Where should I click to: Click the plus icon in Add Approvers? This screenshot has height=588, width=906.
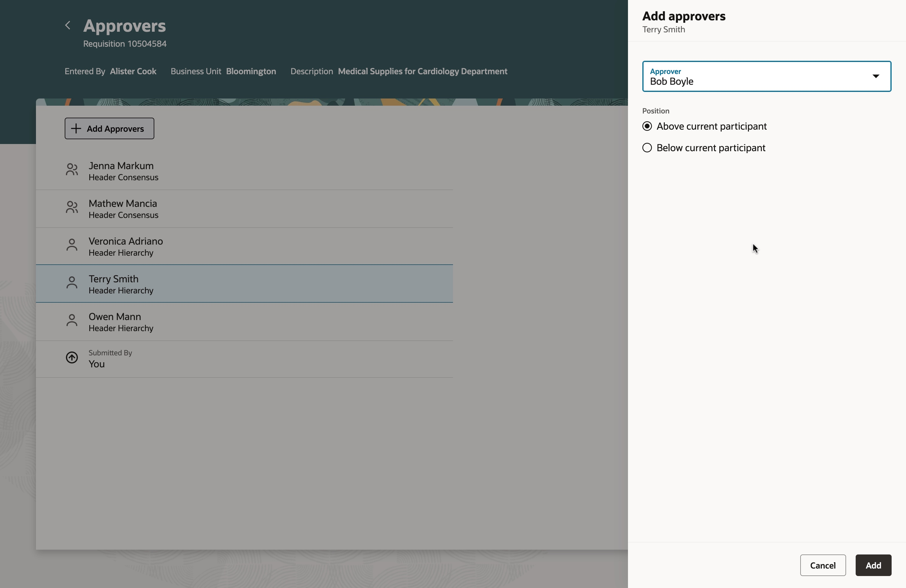click(x=76, y=128)
